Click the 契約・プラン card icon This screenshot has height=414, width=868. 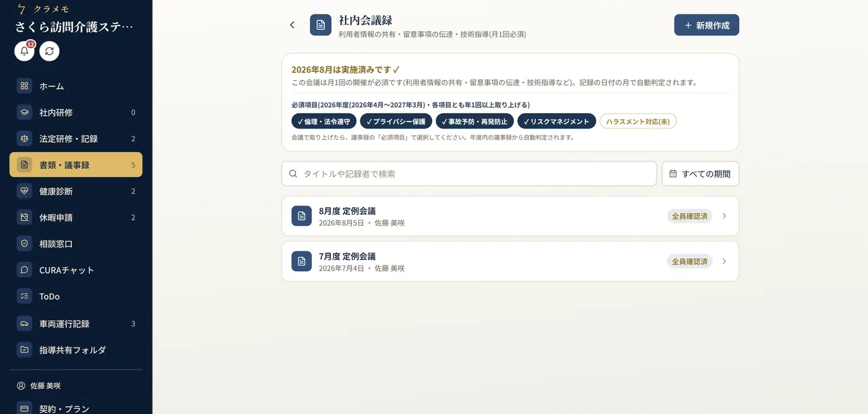(x=24, y=408)
